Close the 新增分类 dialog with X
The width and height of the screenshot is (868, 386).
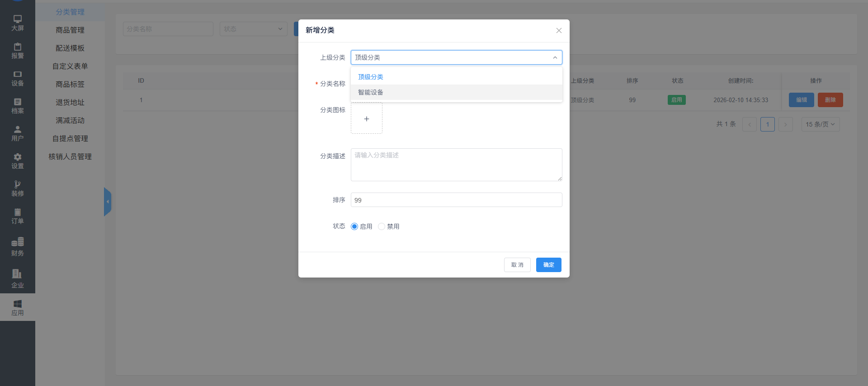pyautogui.click(x=559, y=30)
